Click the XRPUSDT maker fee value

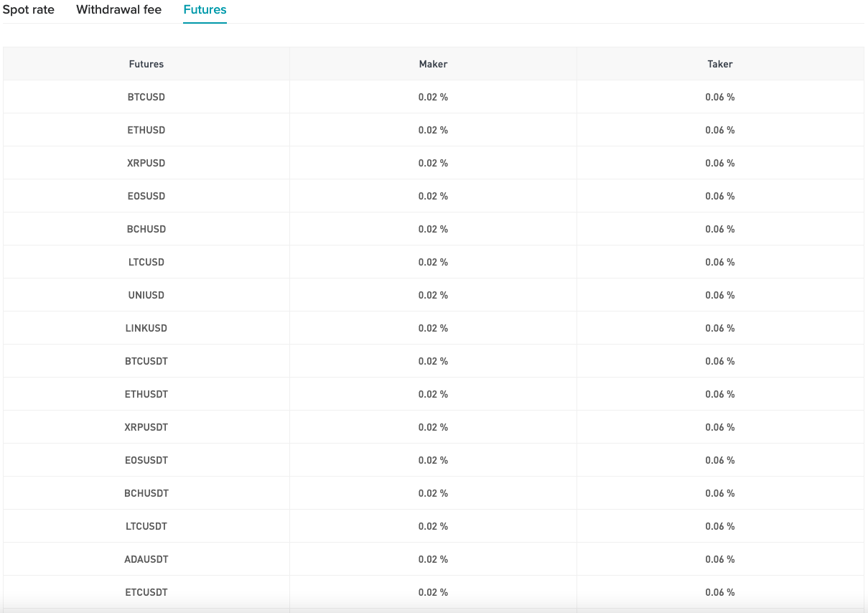click(433, 427)
